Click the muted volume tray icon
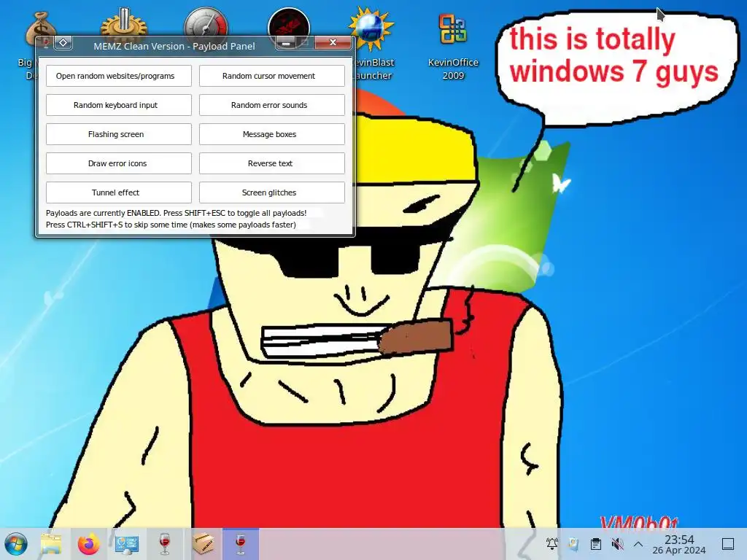The image size is (747, 560). 617,544
